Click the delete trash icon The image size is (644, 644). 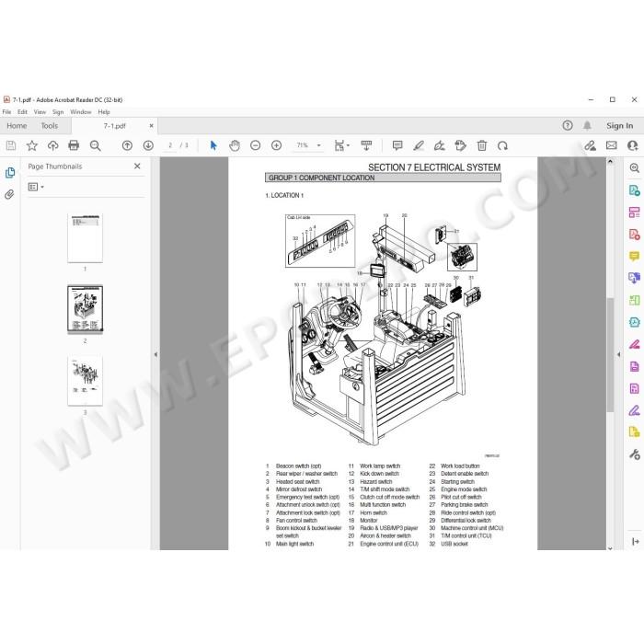coord(482,145)
